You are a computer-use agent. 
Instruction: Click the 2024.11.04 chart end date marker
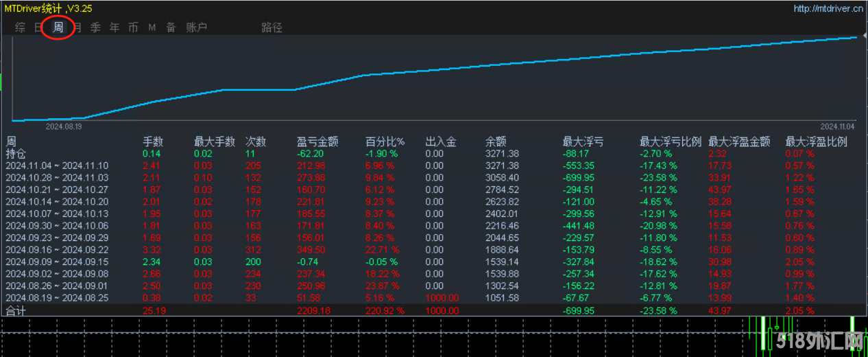[837, 126]
